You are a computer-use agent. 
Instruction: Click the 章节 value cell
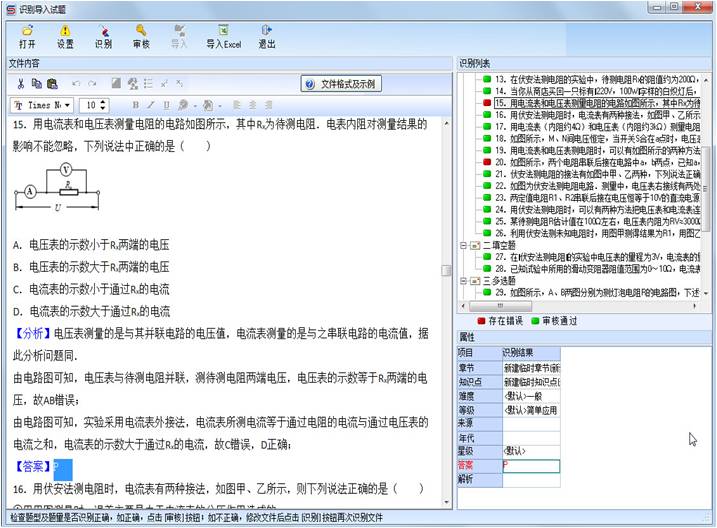(531, 368)
